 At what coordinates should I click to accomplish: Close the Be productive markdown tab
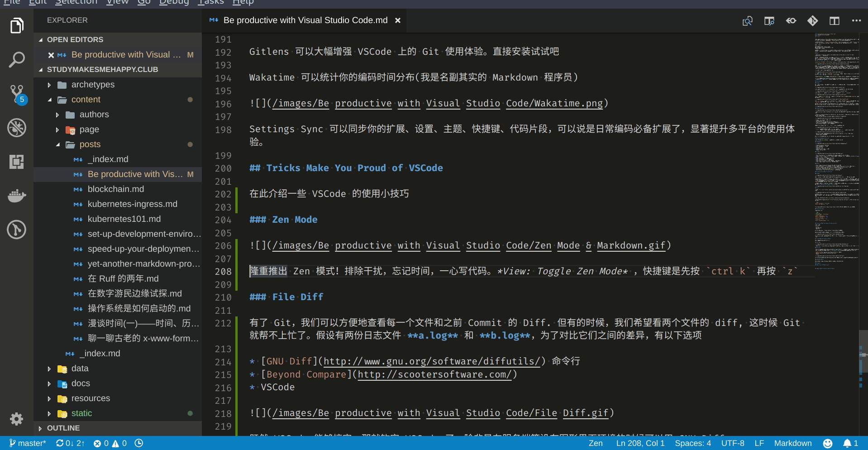398,20
